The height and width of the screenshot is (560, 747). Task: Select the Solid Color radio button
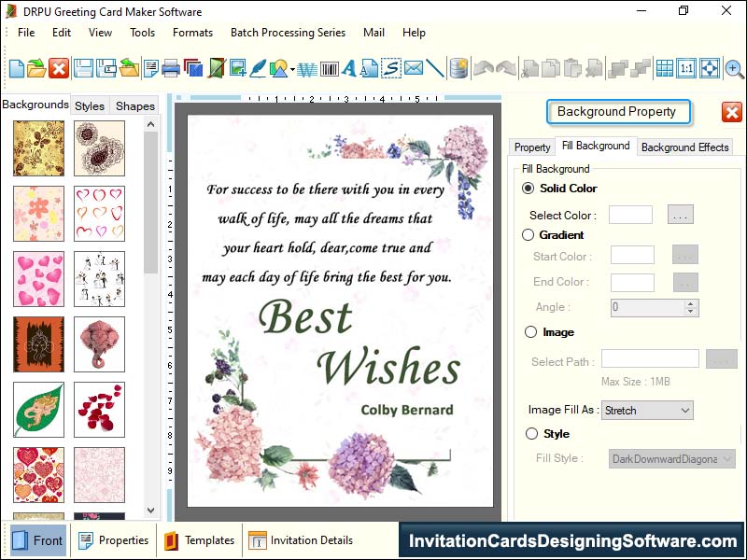[529, 188]
